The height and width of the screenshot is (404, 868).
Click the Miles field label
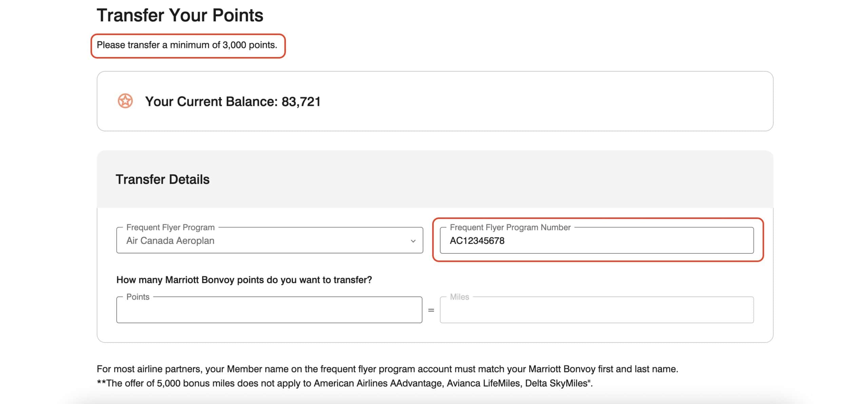click(459, 297)
